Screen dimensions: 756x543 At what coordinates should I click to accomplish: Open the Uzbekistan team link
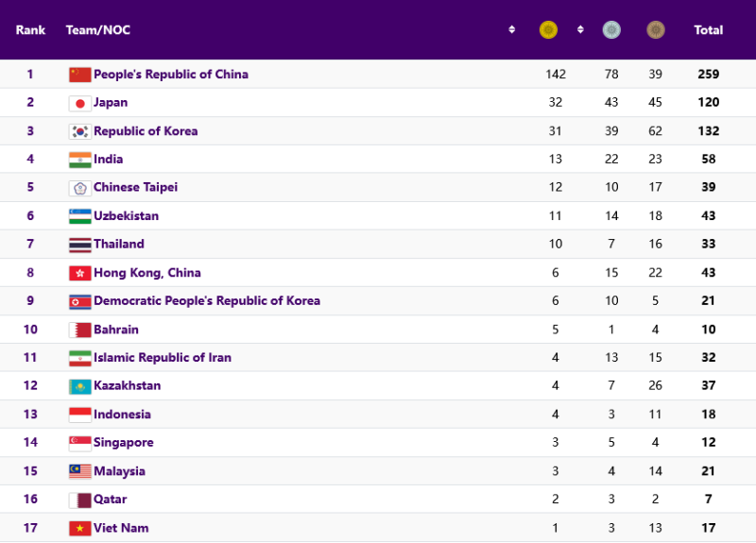point(126,216)
